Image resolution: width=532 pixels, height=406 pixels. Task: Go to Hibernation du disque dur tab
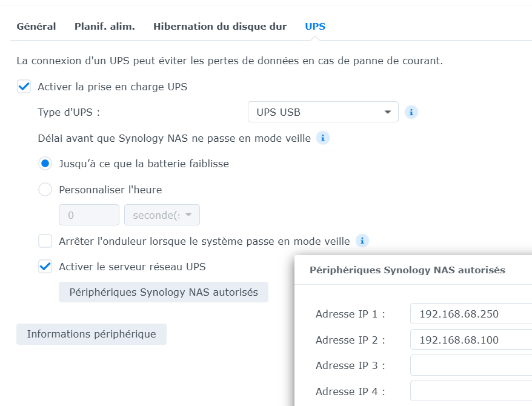click(220, 27)
